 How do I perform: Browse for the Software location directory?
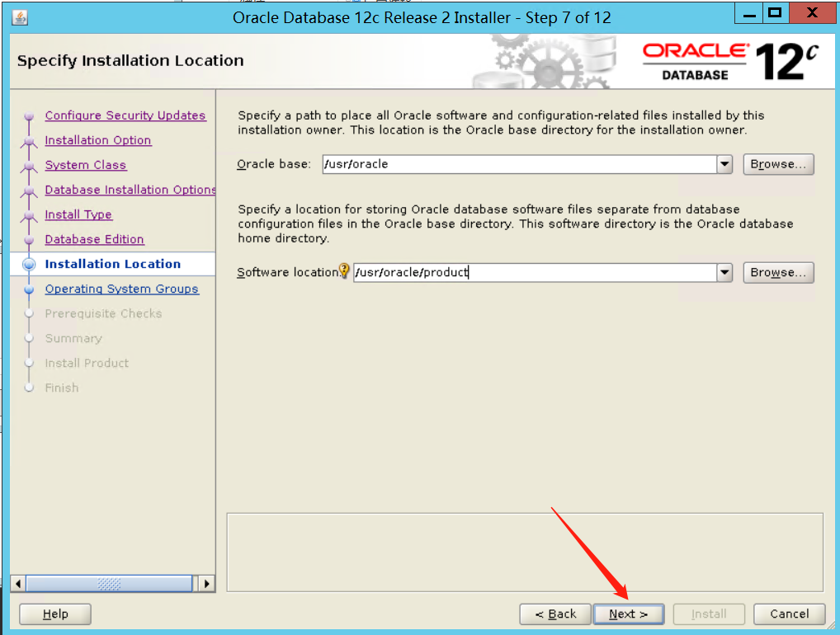778,272
